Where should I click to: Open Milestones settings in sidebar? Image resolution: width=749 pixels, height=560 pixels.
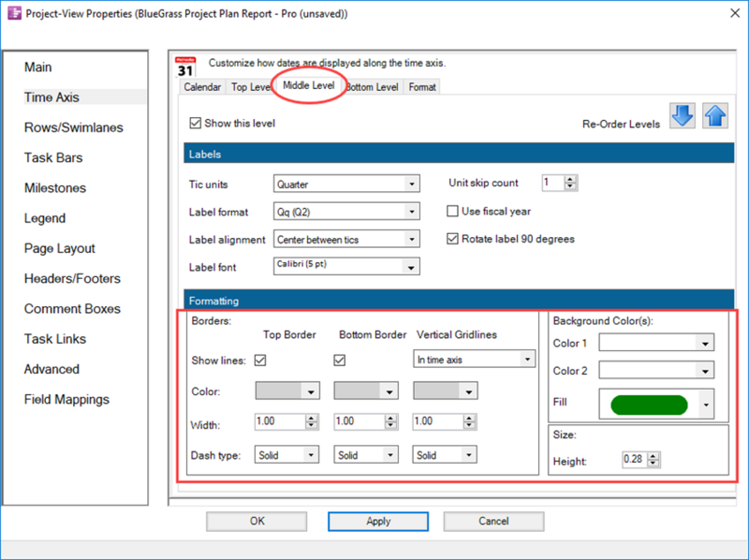point(55,188)
